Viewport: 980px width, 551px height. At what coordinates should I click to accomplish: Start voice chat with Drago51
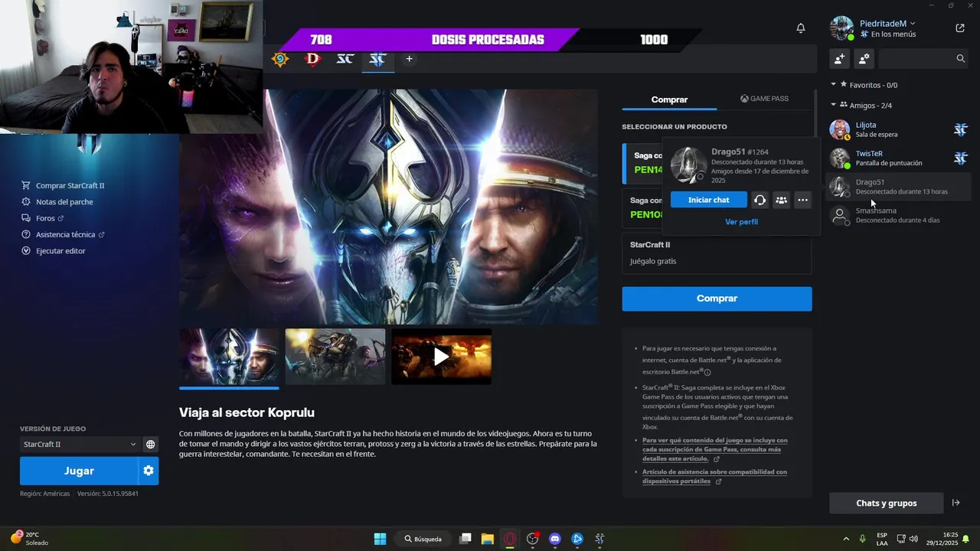coord(759,200)
